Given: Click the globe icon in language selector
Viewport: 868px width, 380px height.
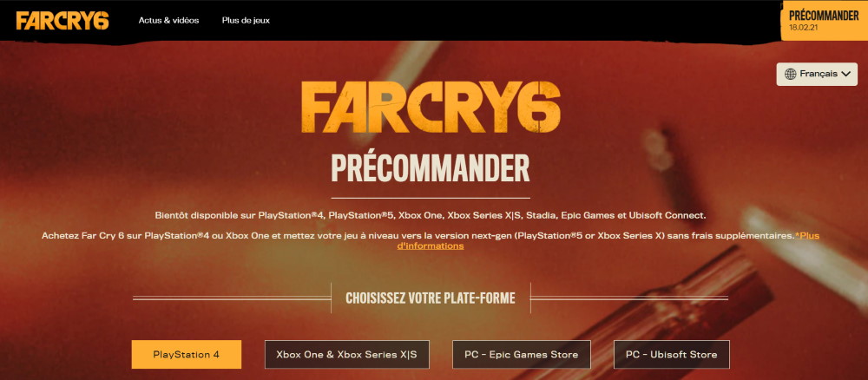Looking at the screenshot, I should click(791, 74).
